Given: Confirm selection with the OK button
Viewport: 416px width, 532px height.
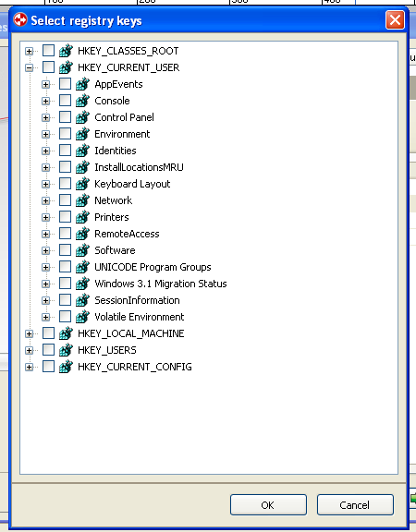Looking at the screenshot, I should (268, 505).
